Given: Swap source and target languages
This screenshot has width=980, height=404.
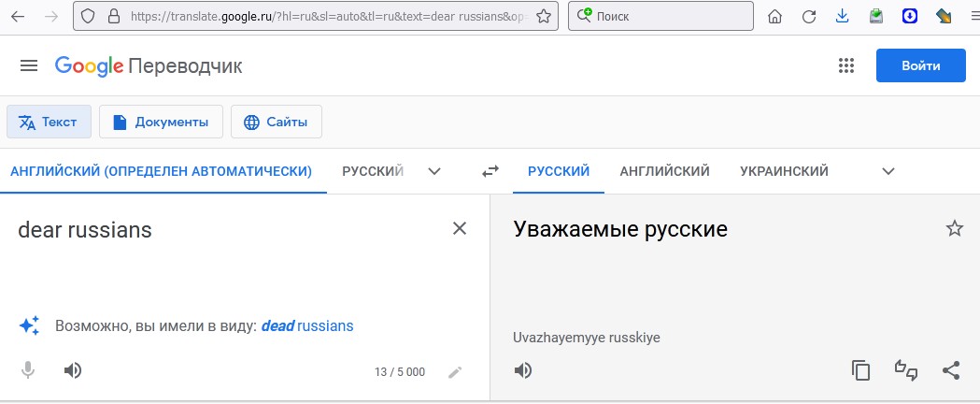Looking at the screenshot, I should click(490, 171).
